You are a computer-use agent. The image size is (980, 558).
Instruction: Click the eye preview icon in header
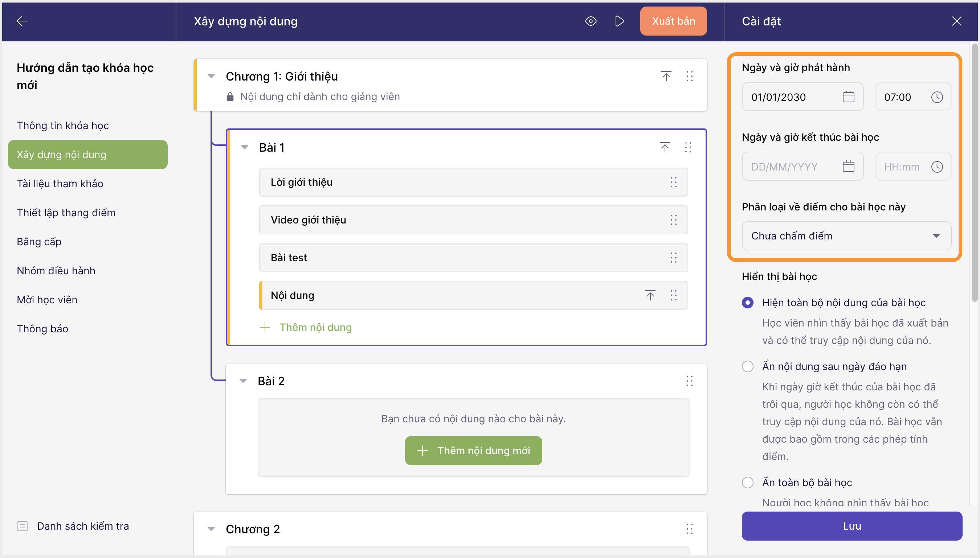[591, 21]
